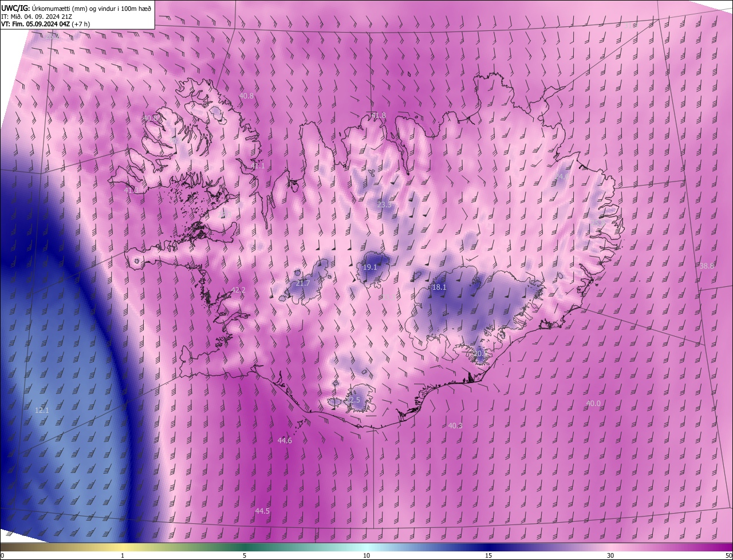Click the 15 label on the color scale
The width and height of the screenshot is (733, 560).
488,556
